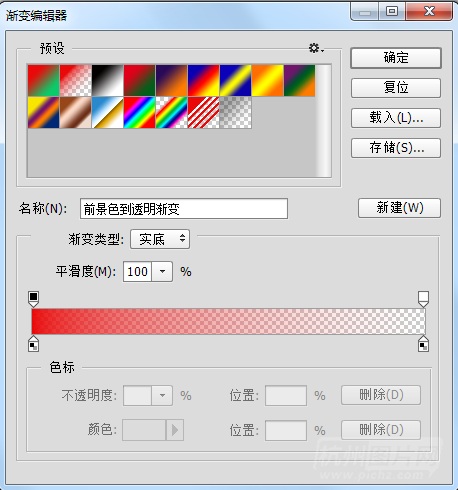
Task: Select the red to green gradient preset
Action: click(44, 81)
